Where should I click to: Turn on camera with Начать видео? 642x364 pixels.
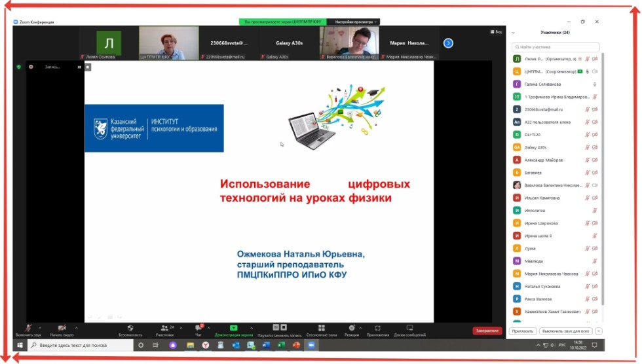pyautogui.click(x=62, y=327)
